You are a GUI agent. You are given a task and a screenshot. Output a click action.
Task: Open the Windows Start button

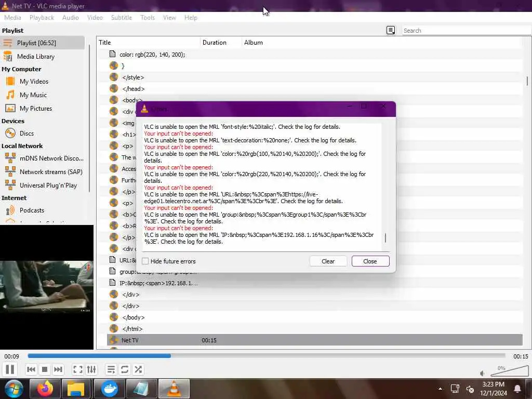pos(14,389)
